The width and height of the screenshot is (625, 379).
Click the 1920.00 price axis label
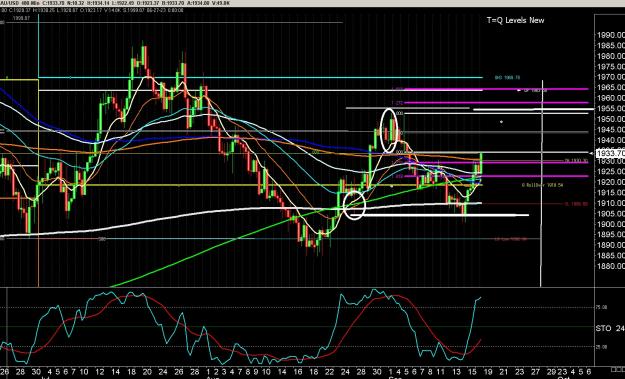611,182
